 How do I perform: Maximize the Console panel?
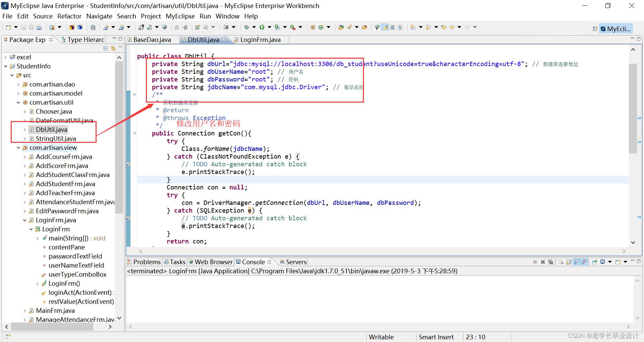click(x=639, y=262)
